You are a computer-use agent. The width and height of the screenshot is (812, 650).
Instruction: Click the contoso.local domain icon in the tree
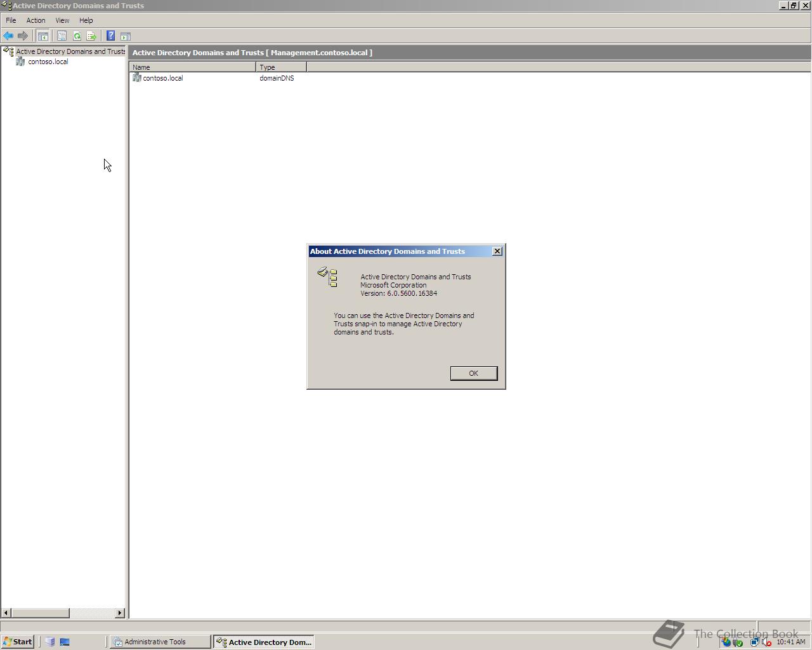pyautogui.click(x=20, y=62)
